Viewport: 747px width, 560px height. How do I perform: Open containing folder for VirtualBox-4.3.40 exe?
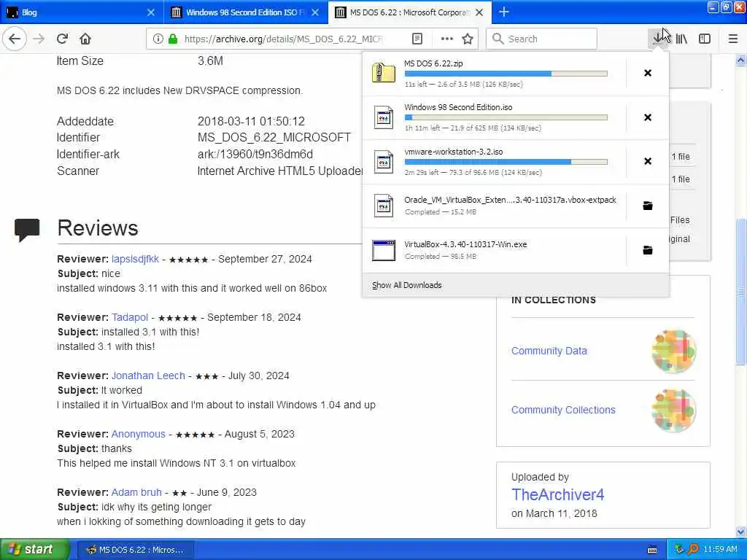coord(648,250)
